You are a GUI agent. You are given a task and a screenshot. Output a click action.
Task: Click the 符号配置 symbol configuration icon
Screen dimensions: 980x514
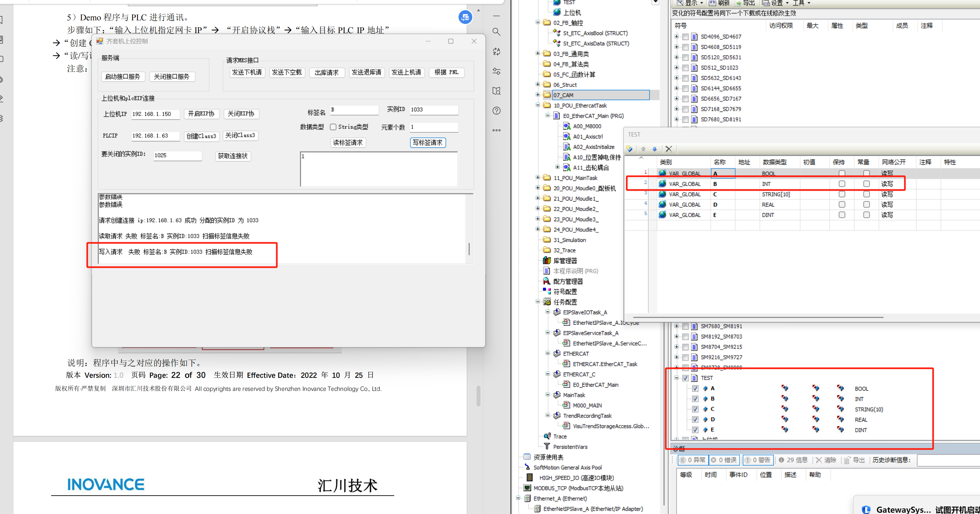pos(547,291)
